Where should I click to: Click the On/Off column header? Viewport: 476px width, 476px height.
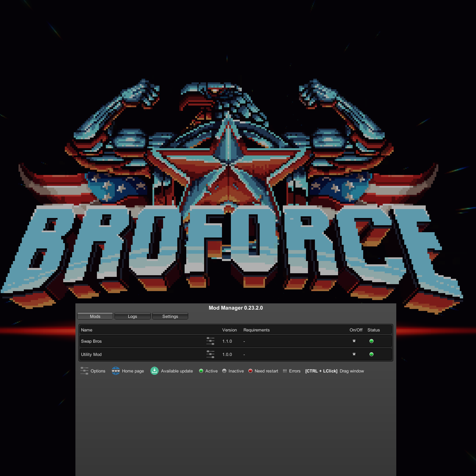tap(356, 330)
